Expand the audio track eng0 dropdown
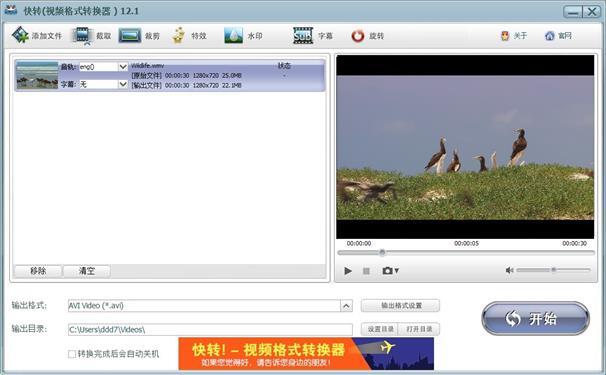 point(123,66)
